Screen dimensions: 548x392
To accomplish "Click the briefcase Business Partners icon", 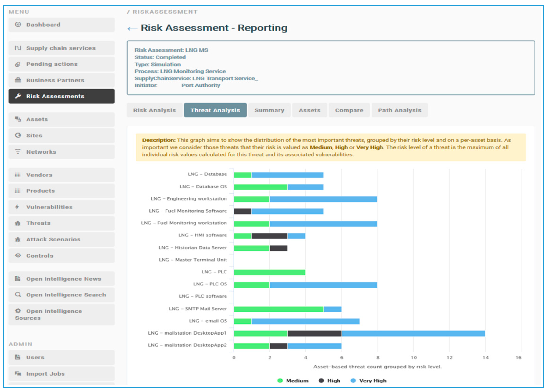I will [18, 80].
